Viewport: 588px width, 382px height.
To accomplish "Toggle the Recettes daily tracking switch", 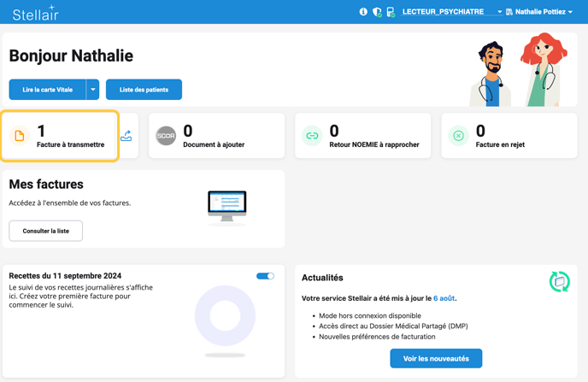I will click(x=265, y=276).
